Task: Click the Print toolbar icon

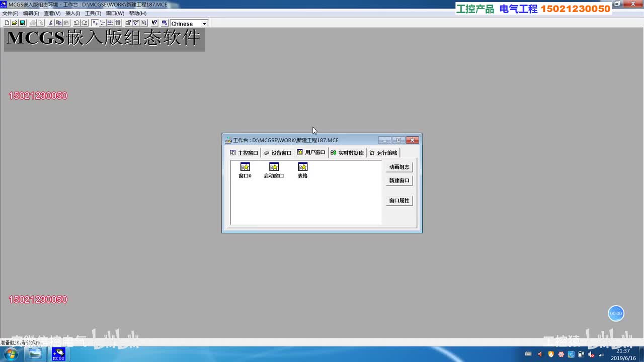Action: 33,23
